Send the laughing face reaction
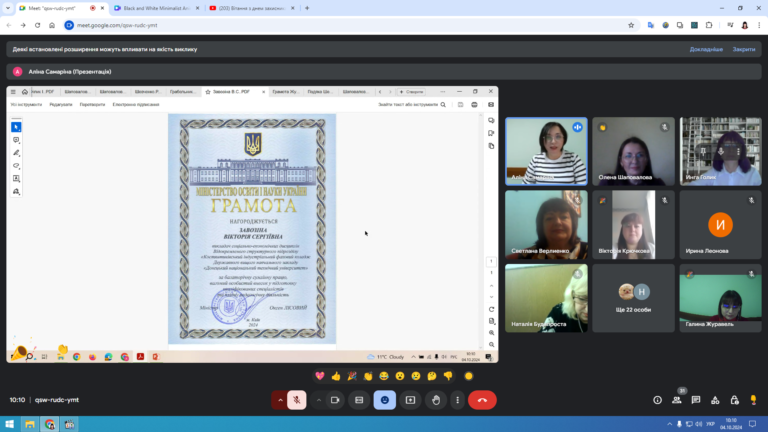The width and height of the screenshot is (768, 432). coord(384,376)
